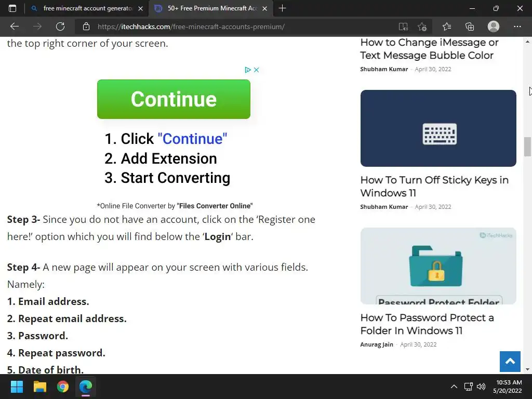Go back to the previous page
The height and width of the screenshot is (399, 532).
[x=14, y=26]
